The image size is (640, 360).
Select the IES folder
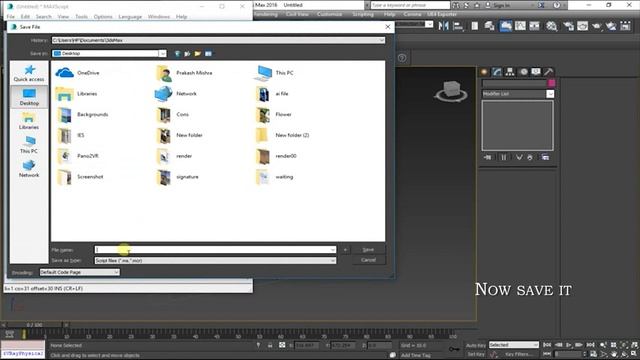coord(71,135)
